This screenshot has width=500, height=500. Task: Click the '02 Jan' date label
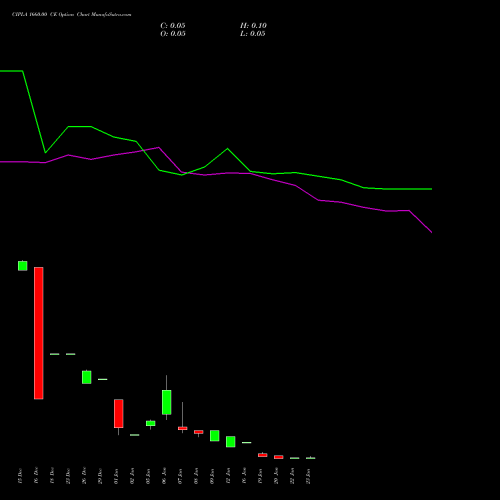click(132, 476)
